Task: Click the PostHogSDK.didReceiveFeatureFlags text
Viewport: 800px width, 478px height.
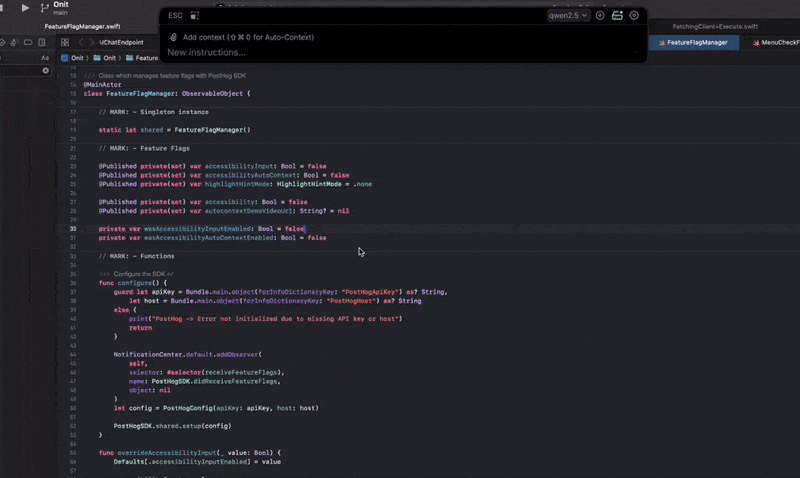Action: click(214, 382)
